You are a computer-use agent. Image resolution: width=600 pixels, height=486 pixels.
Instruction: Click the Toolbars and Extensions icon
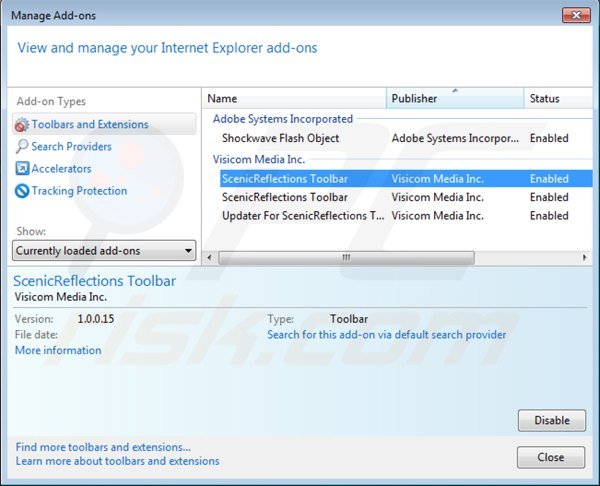tap(22, 125)
